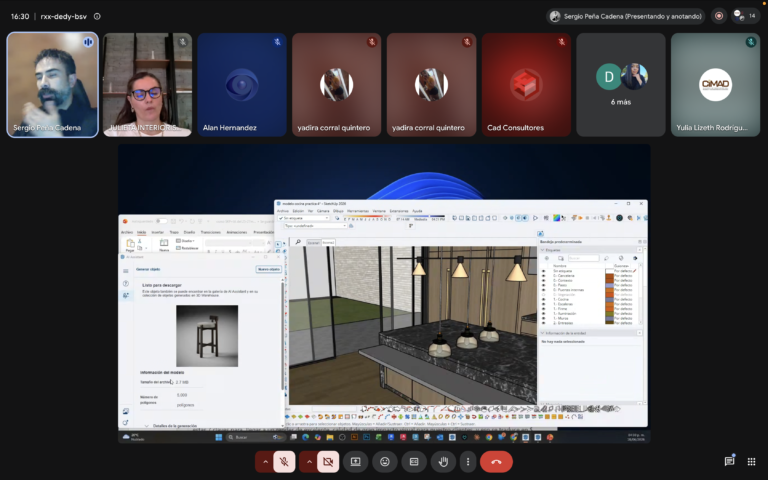
Task: Open the PowerPoint Insertar ribbon tab
Action: pyautogui.click(x=157, y=232)
